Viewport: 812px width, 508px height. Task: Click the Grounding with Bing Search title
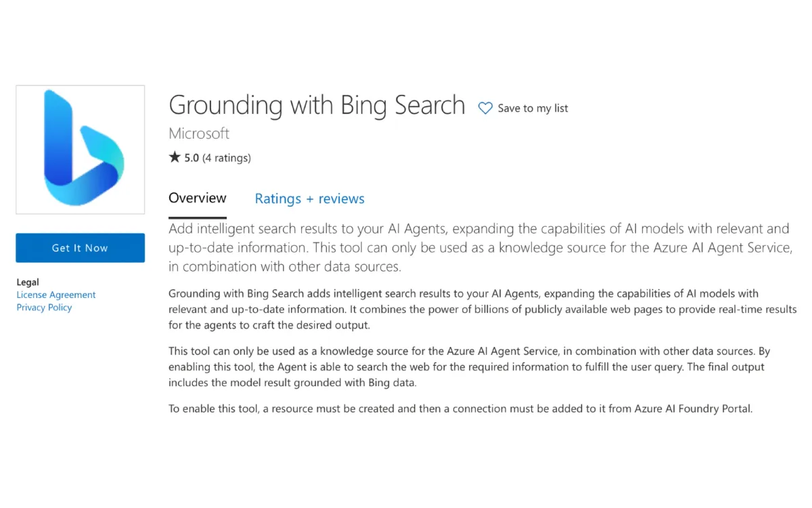coord(317,106)
